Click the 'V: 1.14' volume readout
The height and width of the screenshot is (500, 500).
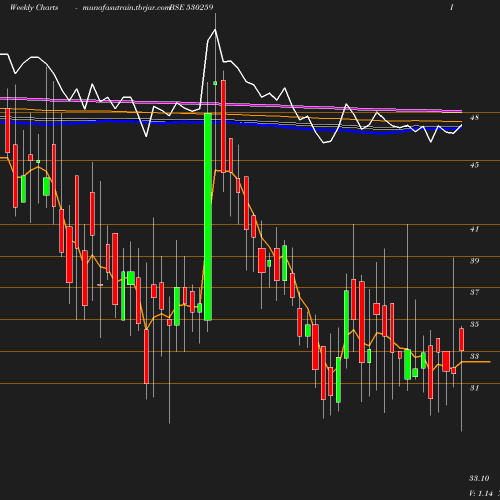tap(481, 493)
